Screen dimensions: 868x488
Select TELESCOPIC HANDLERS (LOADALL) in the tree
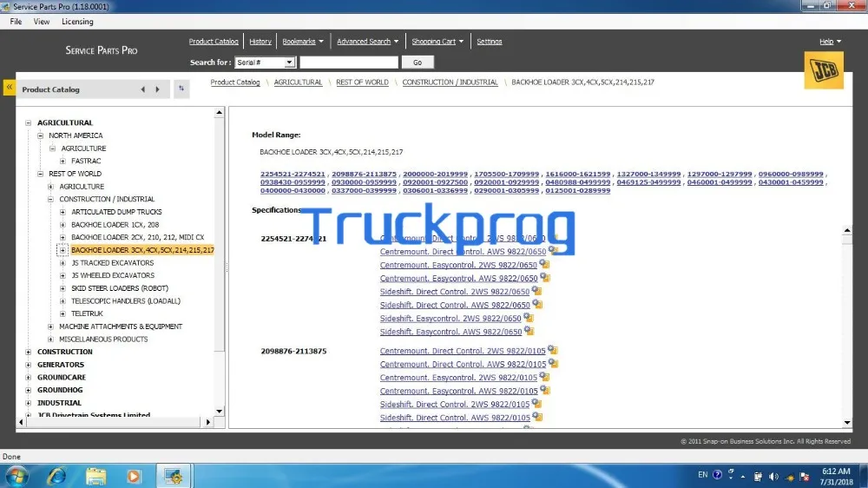(x=126, y=301)
